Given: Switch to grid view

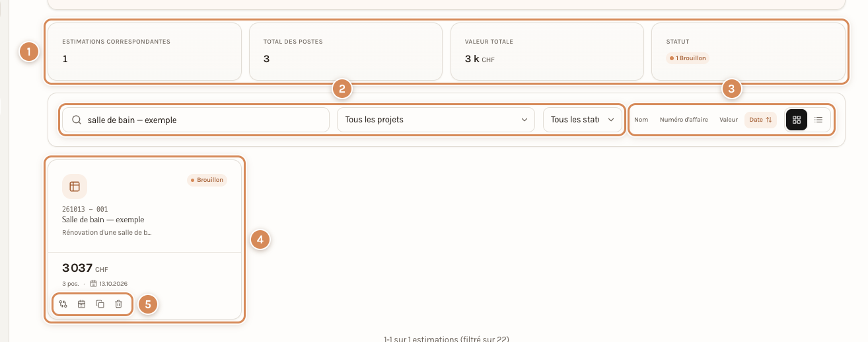Looking at the screenshot, I should click(797, 120).
